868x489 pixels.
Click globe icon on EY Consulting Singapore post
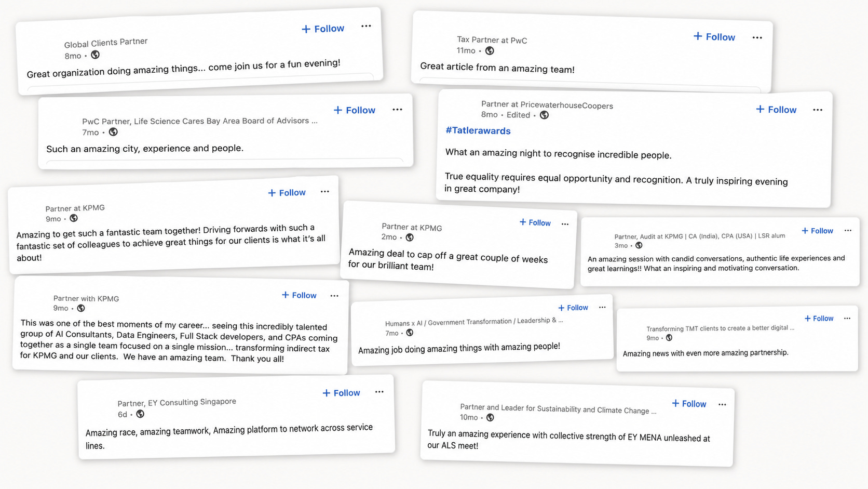point(140,414)
